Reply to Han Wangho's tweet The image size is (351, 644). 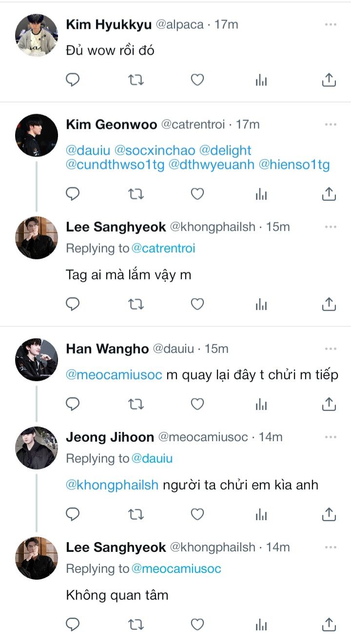73,404
